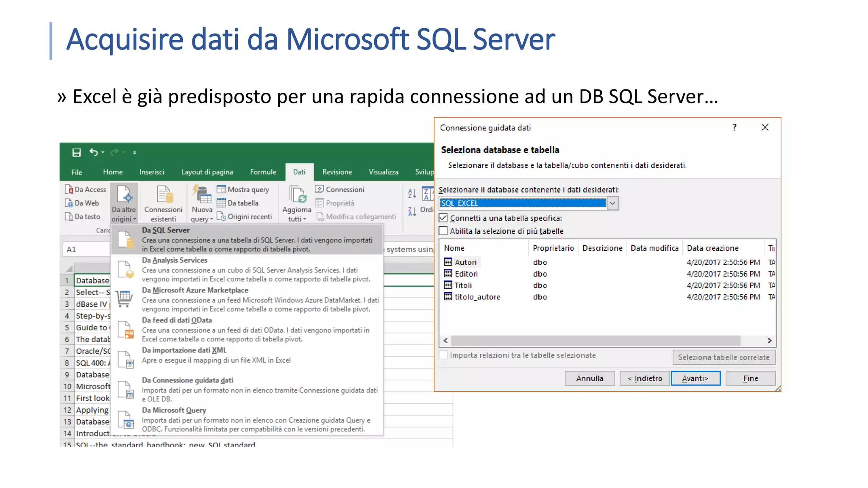The width and height of the screenshot is (868, 488).
Task: Click the left scroll arrow in table list
Action: [x=446, y=341]
